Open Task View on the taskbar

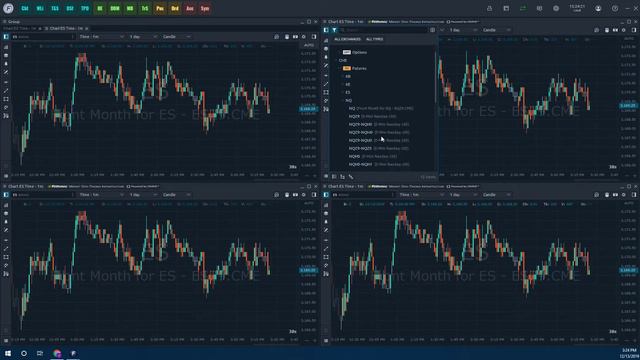pos(40,353)
